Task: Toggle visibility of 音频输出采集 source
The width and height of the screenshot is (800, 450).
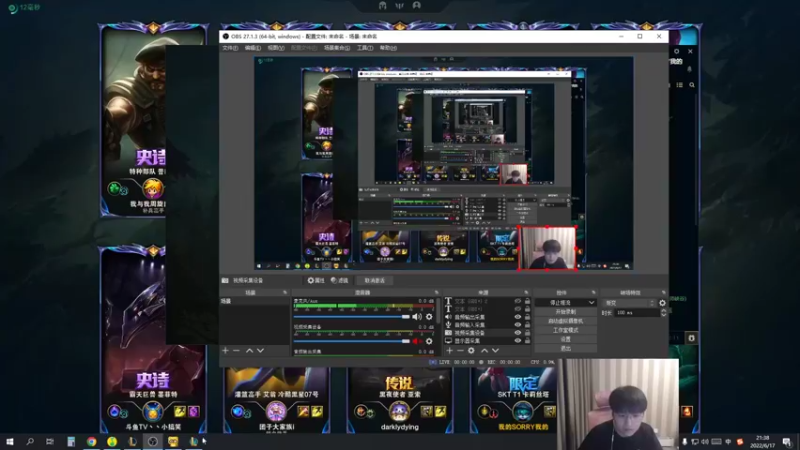Action: tap(518, 317)
